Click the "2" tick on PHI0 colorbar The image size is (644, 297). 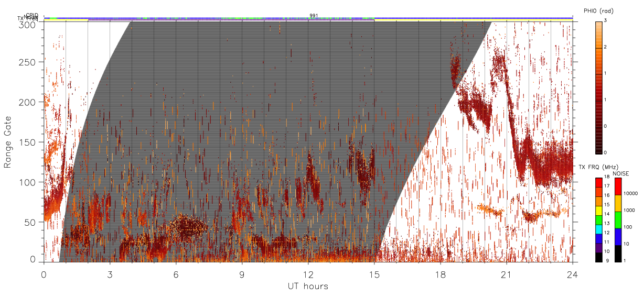605,48
